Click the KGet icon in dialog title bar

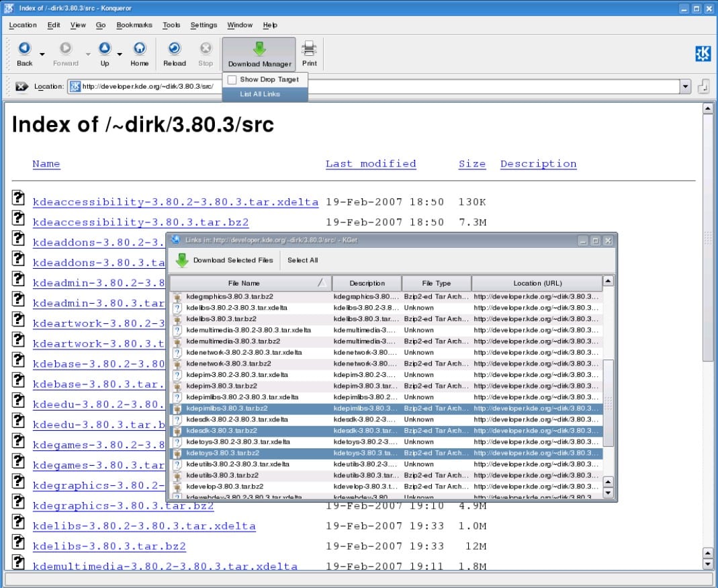(x=175, y=240)
